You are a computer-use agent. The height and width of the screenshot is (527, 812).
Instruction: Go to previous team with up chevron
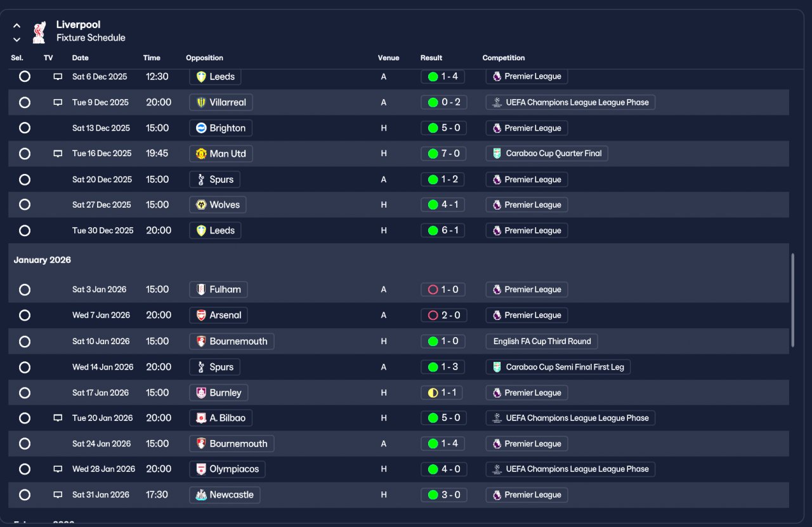(x=17, y=26)
